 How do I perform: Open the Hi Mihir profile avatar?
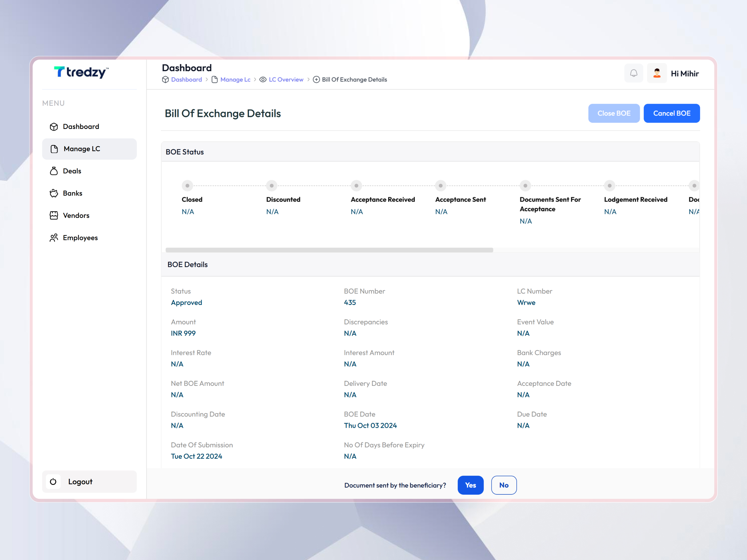pos(657,73)
